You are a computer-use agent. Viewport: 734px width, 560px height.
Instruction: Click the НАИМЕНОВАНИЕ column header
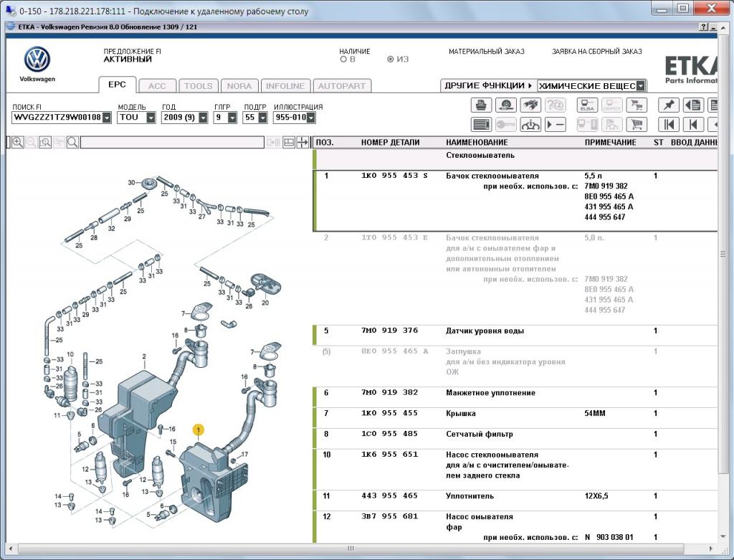[x=477, y=143]
